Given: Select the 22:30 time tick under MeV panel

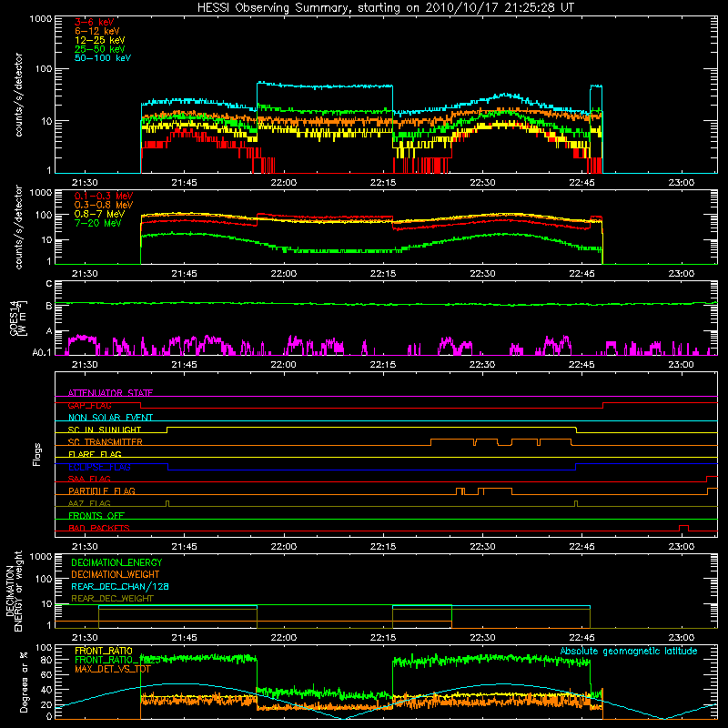Looking at the screenshot, I should [x=482, y=274].
